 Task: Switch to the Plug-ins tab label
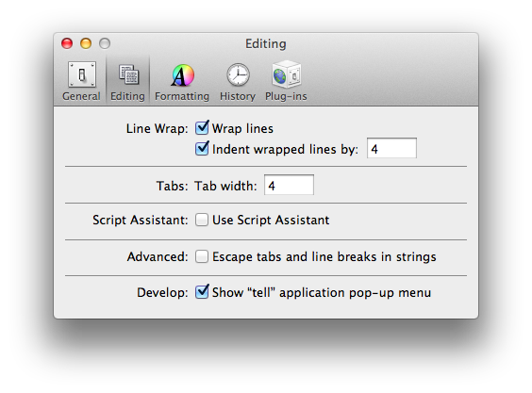coord(286,96)
